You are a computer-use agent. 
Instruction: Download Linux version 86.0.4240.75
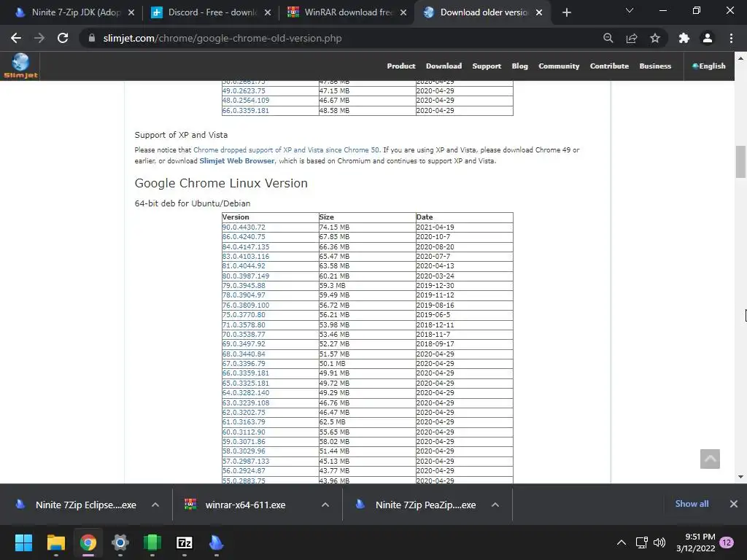[244, 237]
